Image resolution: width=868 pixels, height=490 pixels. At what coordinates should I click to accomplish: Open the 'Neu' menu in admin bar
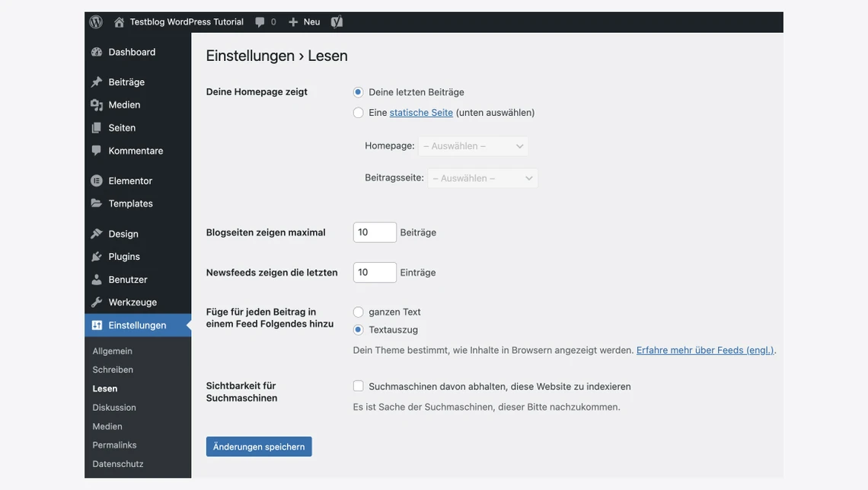pyautogui.click(x=305, y=22)
